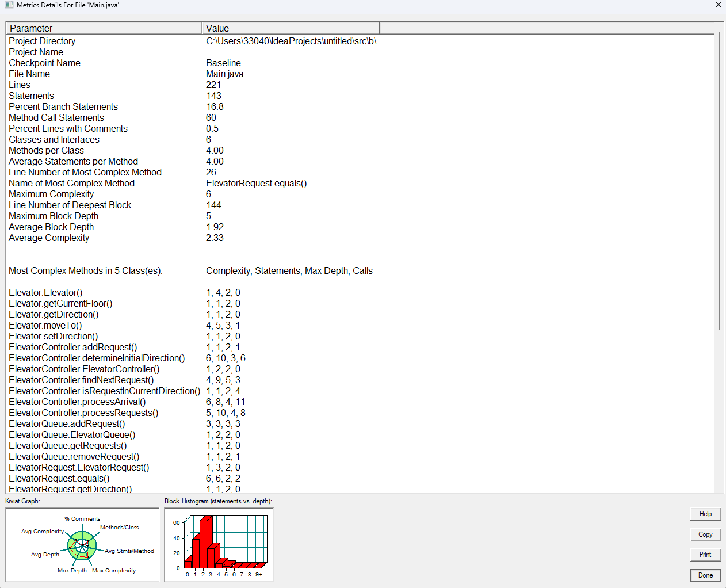The image size is (726, 588).
Task: Select the Maximum Block Depth row
Action: [193, 216]
